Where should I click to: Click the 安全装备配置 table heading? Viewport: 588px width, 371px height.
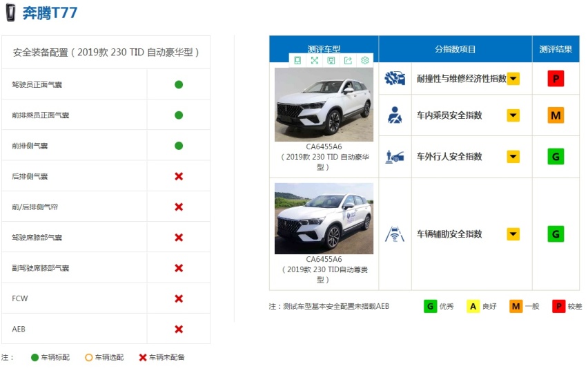(106, 53)
